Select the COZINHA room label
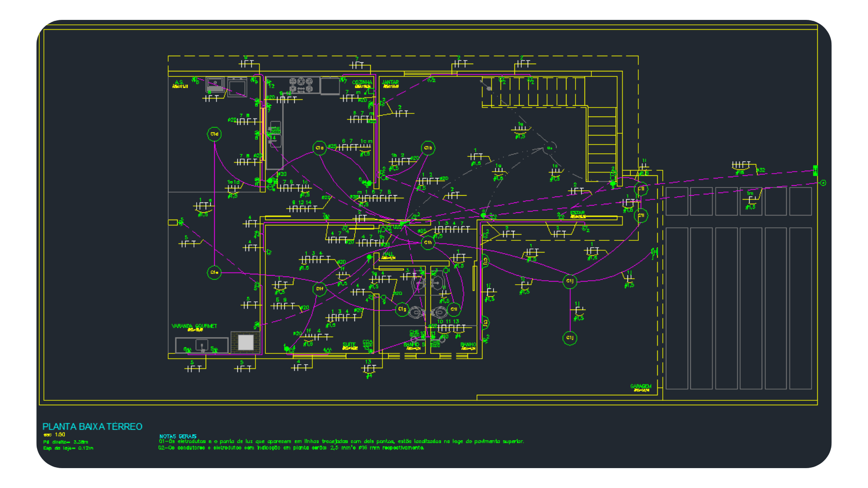Screen dimensions: 868x488 [x=362, y=82]
